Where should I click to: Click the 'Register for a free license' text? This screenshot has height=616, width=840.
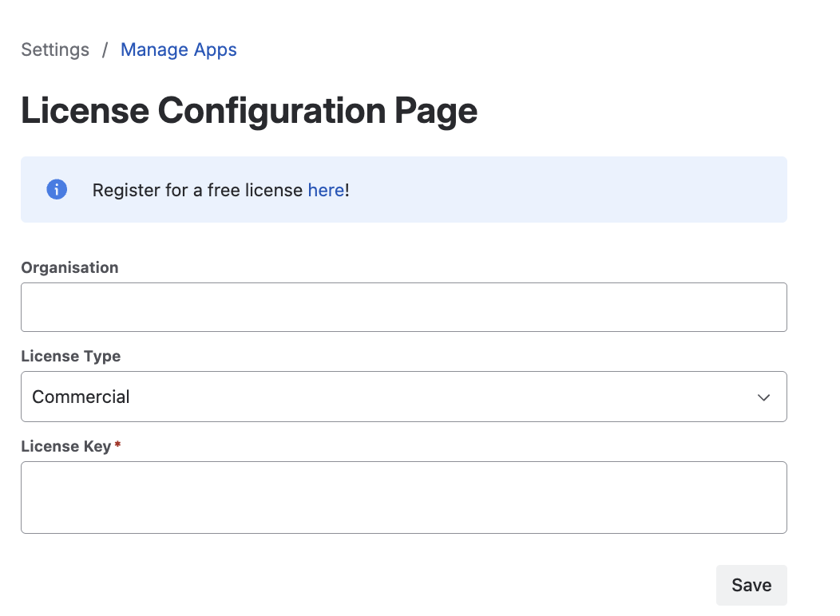tap(197, 190)
